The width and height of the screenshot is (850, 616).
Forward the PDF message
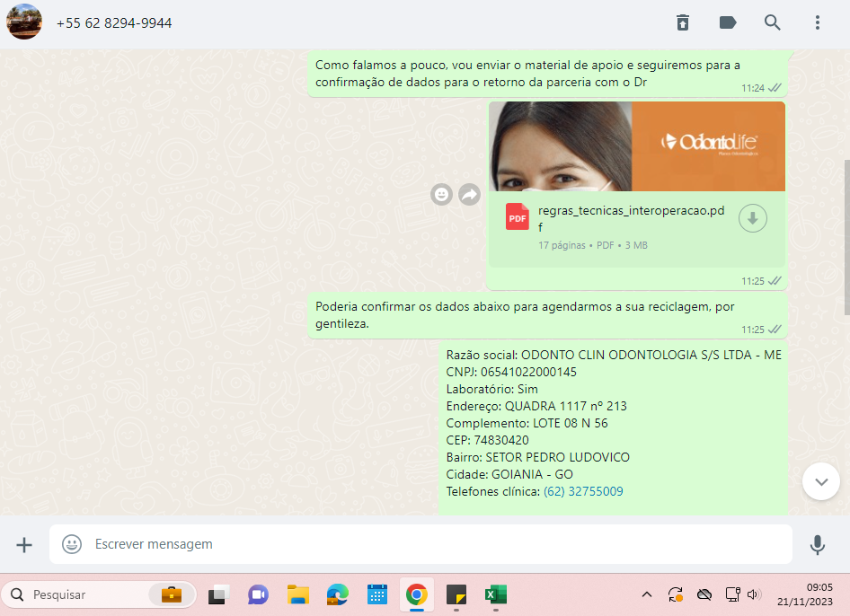point(469,194)
